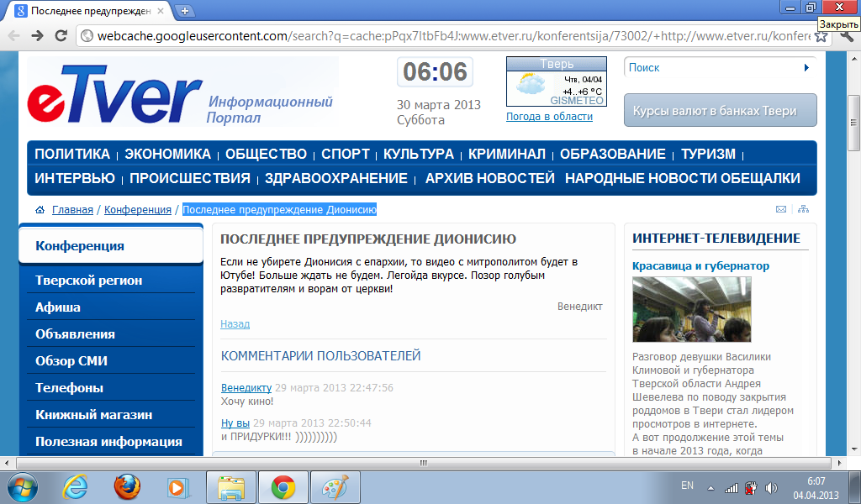Click the back navigation arrow in the browser
This screenshot has height=504, width=861.
pyautogui.click(x=13, y=37)
